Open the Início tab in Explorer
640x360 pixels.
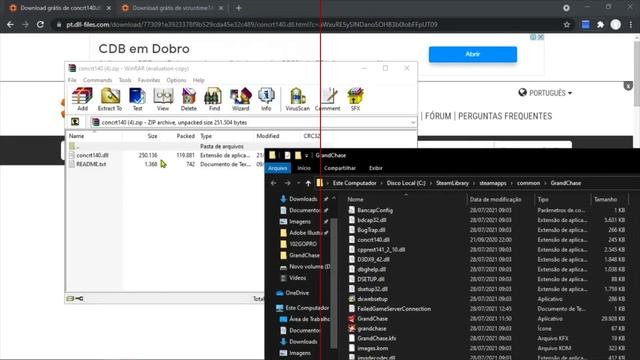coord(304,168)
